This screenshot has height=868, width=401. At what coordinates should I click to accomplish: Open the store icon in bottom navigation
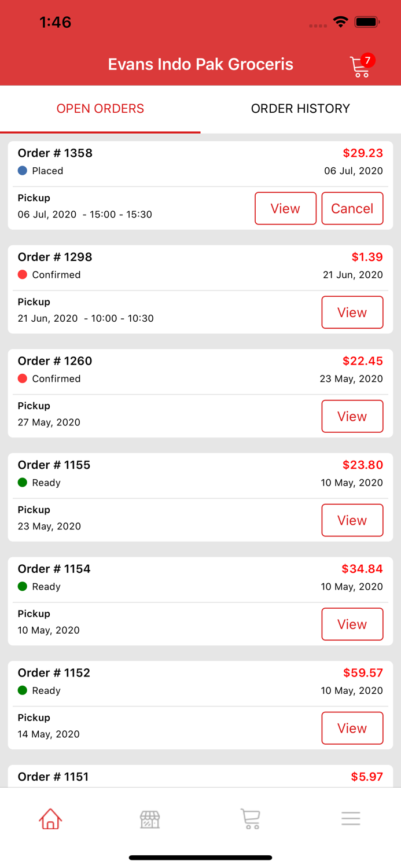coord(150,819)
